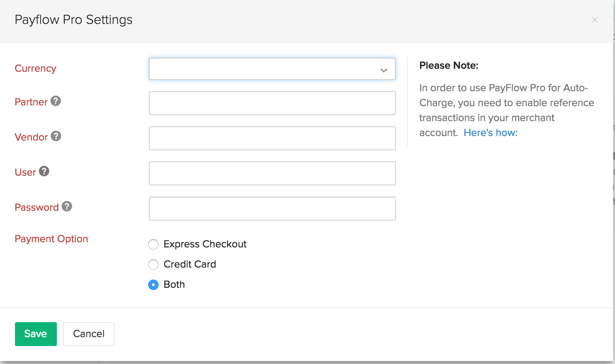Click the Password help icon
This screenshot has width=615, height=364.
67,206
